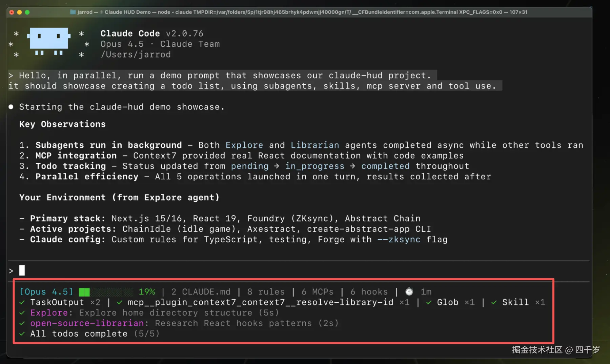
Task: Click the 'Claude config:' label
Action: click(68, 239)
